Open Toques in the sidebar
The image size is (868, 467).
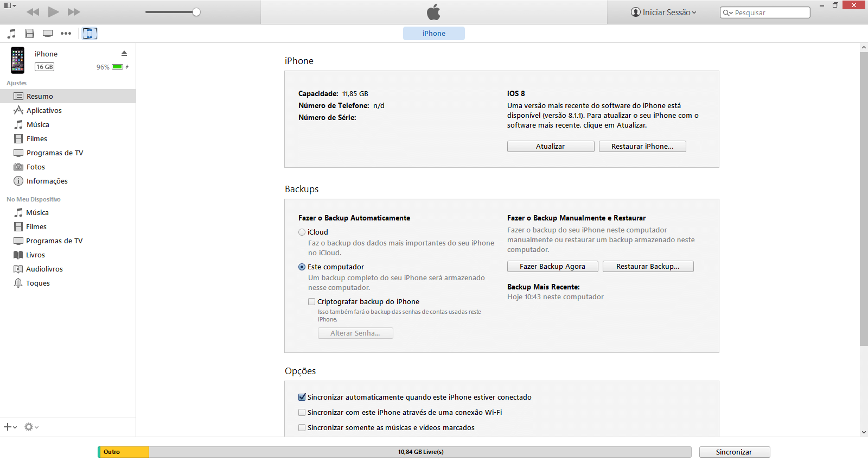[68, 283]
